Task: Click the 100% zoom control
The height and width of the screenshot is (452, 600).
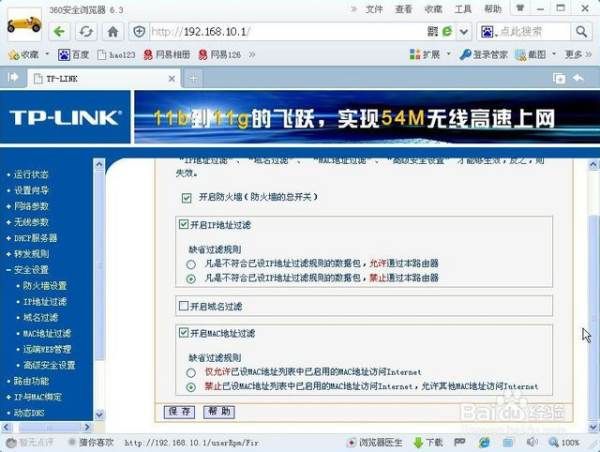Action: point(565,443)
